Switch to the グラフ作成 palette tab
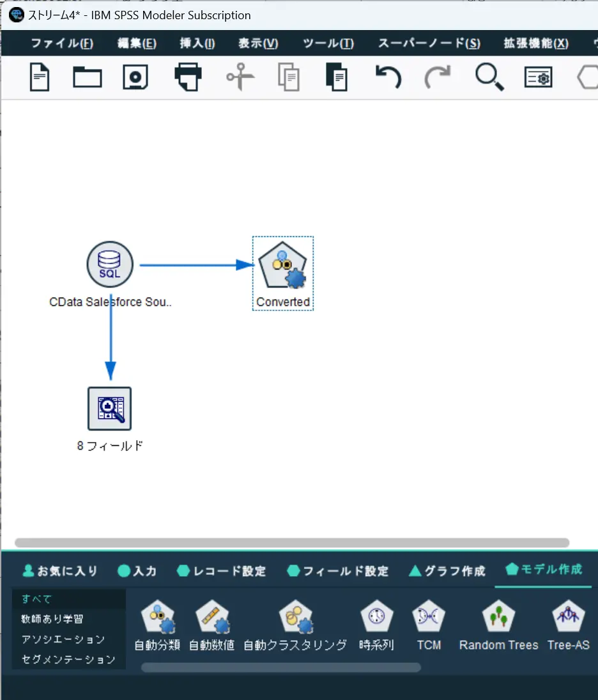The height and width of the screenshot is (700, 598). (447, 571)
